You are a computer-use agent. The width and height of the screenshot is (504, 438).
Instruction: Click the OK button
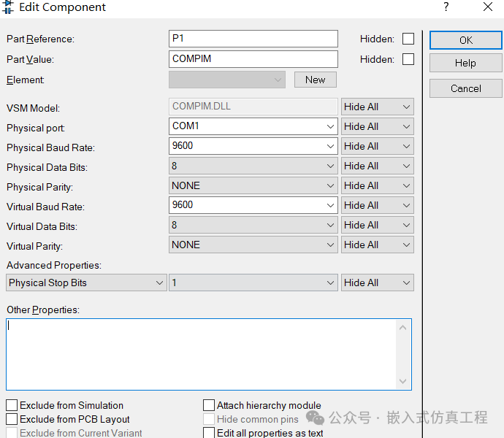tap(465, 40)
